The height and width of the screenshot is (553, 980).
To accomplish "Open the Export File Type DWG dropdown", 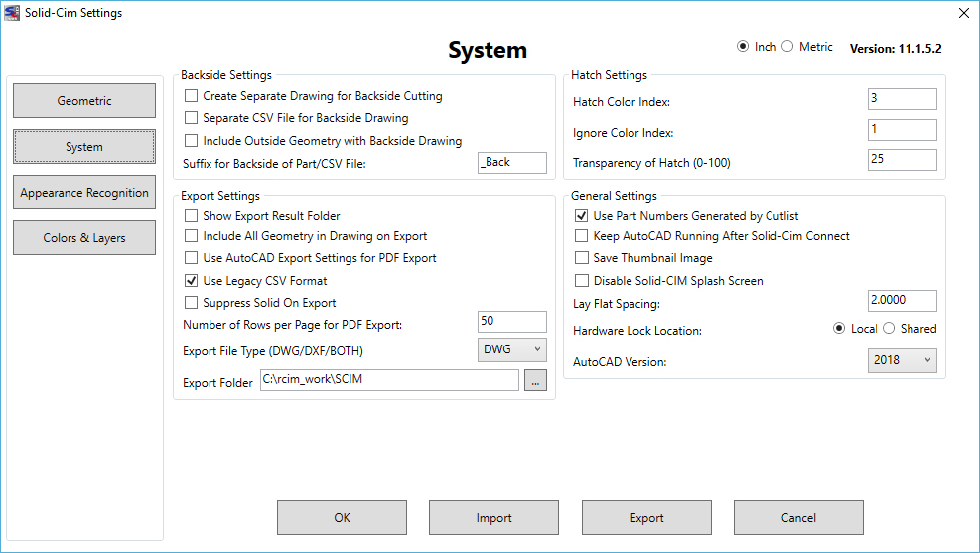I will pos(512,349).
